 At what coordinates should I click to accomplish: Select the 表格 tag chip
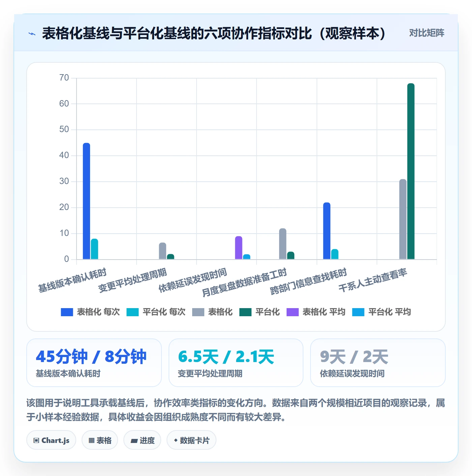point(100,440)
